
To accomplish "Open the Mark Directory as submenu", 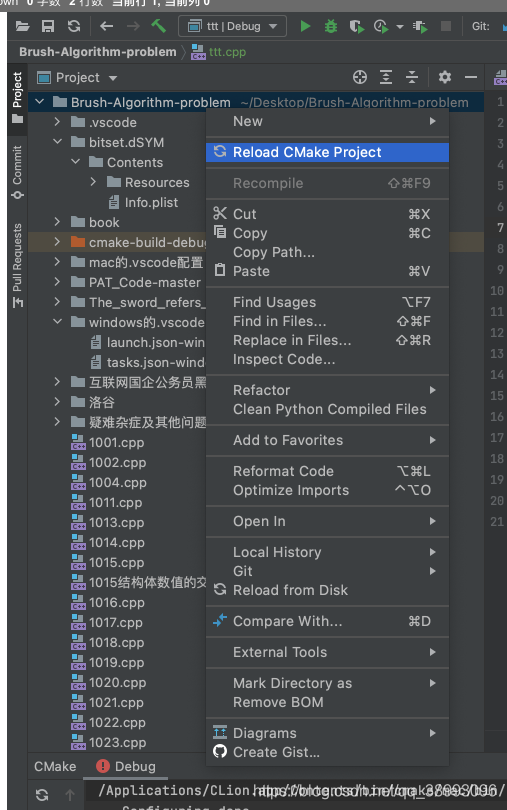I will click(327, 683).
